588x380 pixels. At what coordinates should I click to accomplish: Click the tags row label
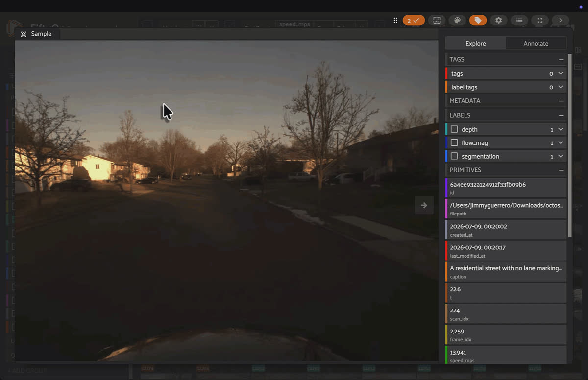click(457, 73)
